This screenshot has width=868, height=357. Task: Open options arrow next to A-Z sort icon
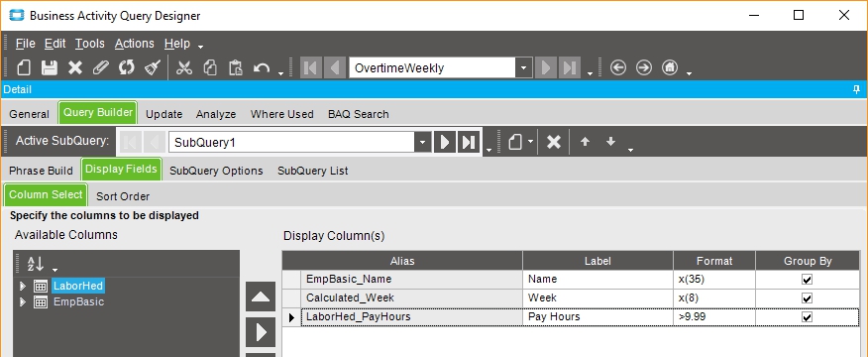pos(54,270)
